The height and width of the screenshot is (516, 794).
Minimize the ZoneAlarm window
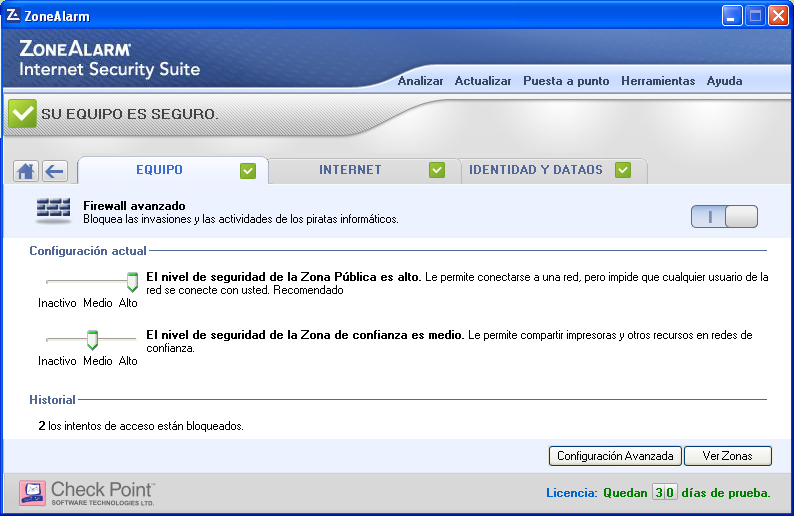point(731,16)
